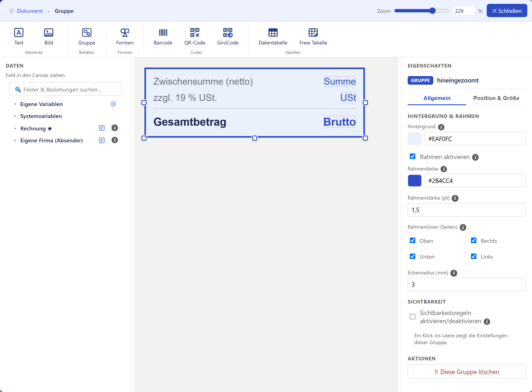The height and width of the screenshot is (392, 532).
Task: Uncheck the Oben border side
Action: point(412,240)
